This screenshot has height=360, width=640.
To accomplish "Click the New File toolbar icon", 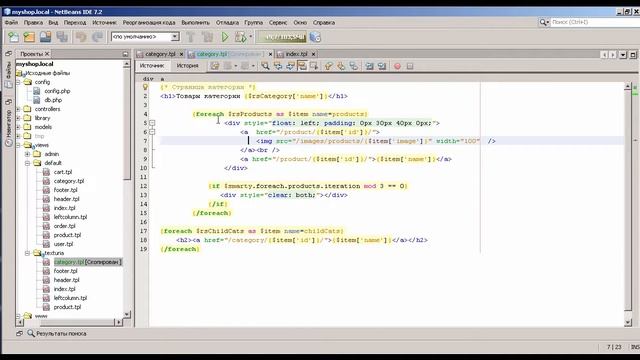I will 13,37.
